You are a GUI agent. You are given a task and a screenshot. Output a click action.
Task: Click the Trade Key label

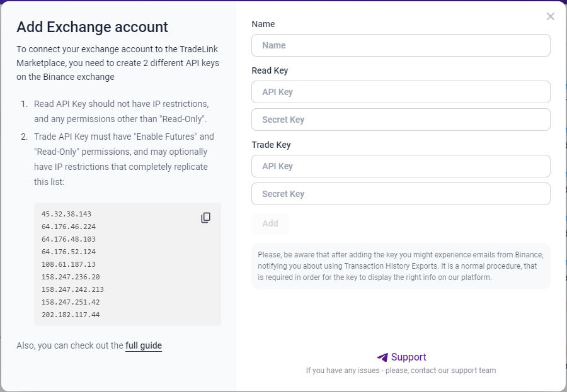271,145
